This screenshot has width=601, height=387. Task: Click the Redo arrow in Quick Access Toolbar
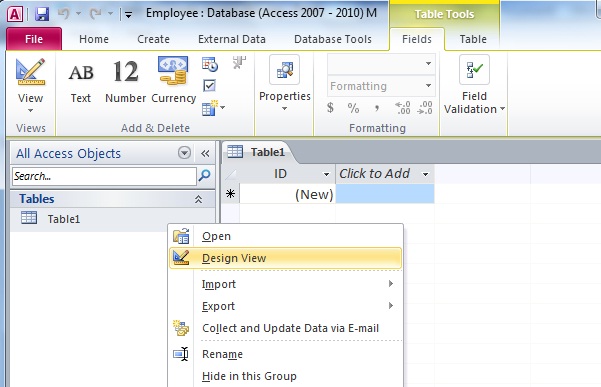pyautogui.click(x=95, y=14)
